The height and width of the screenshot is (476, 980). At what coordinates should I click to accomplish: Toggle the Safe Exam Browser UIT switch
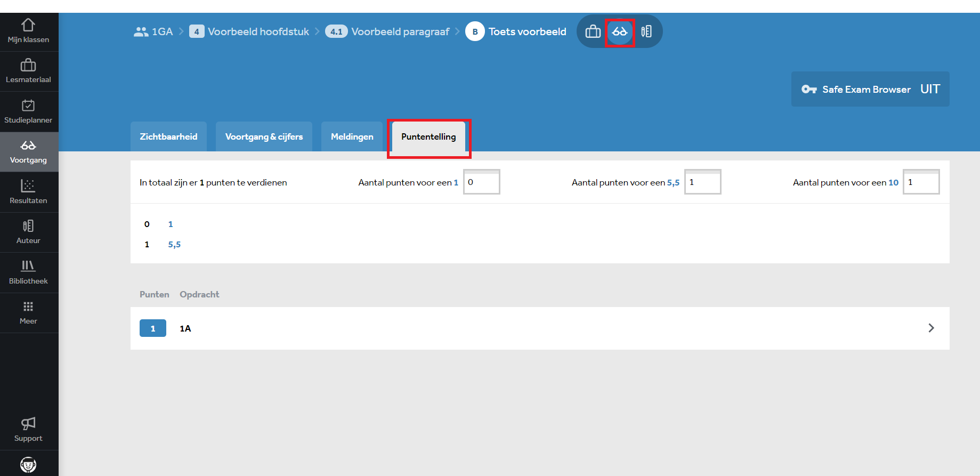pos(870,89)
